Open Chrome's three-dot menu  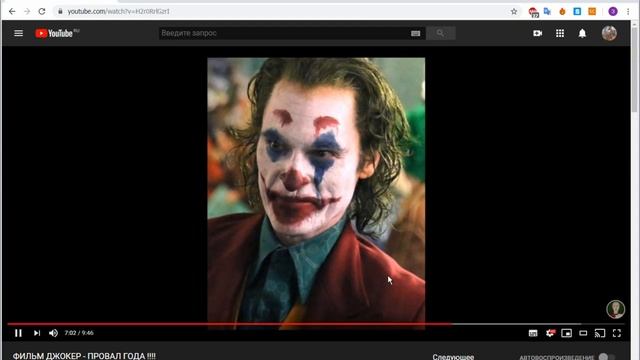pyautogui.click(x=628, y=11)
